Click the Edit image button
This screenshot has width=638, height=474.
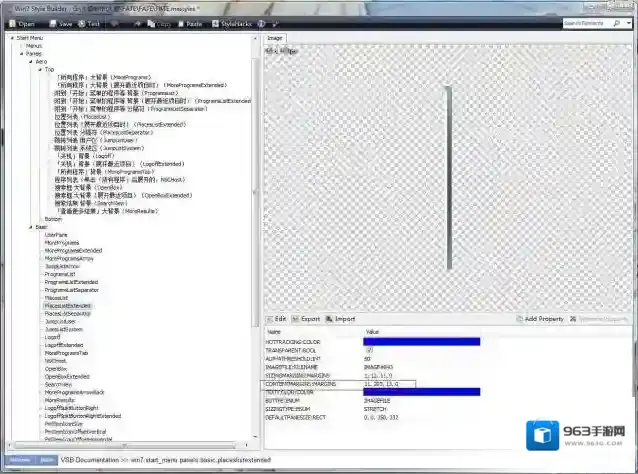pyautogui.click(x=277, y=319)
